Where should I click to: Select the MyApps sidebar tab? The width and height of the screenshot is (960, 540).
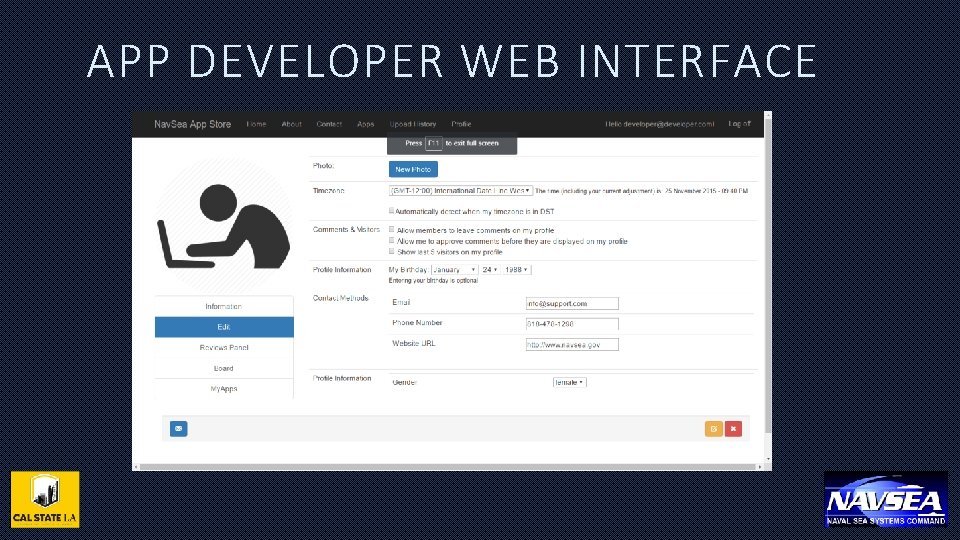pos(224,389)
